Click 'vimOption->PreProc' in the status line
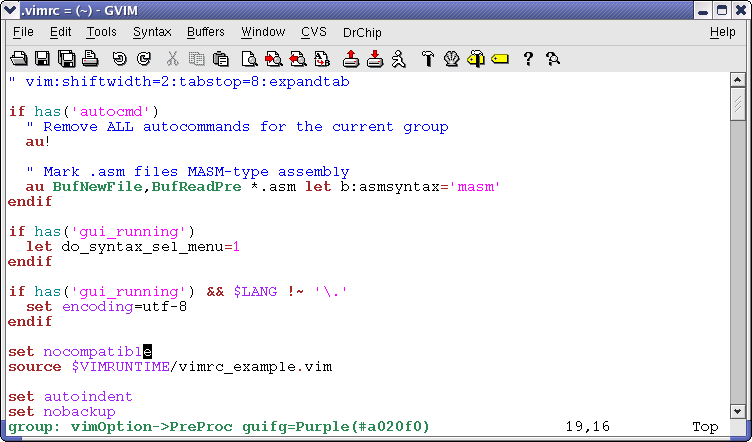Screen dimensions: 752x442 pos(152,427)
